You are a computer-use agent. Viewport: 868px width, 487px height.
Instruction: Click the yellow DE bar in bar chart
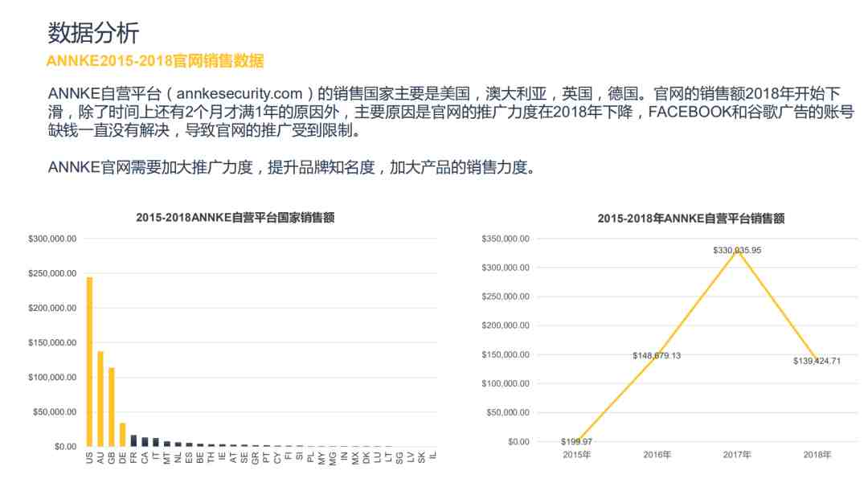pos(122,435)
